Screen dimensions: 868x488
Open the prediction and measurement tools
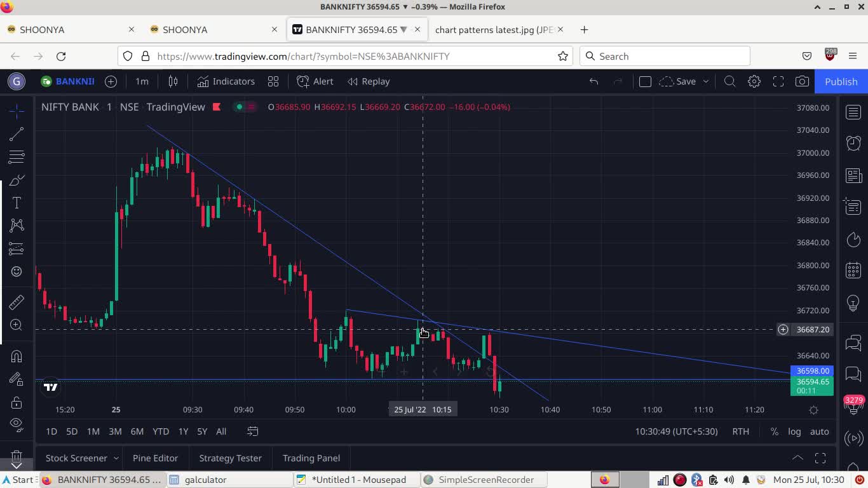click(17, 248)
